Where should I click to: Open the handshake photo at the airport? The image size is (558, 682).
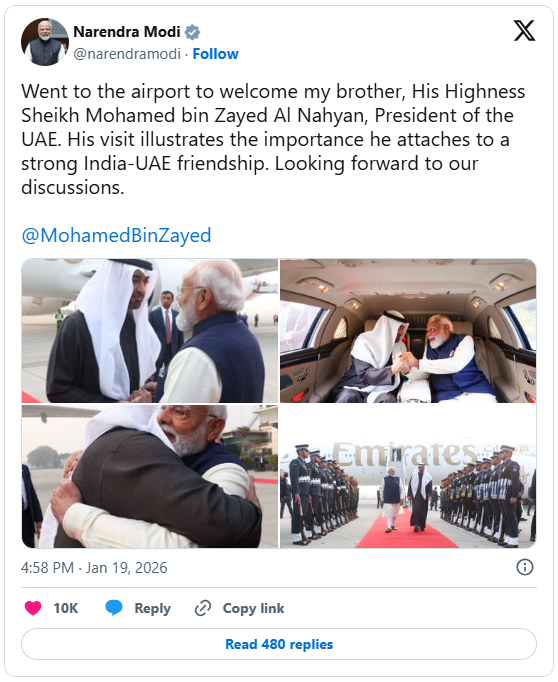coord(150,331)
